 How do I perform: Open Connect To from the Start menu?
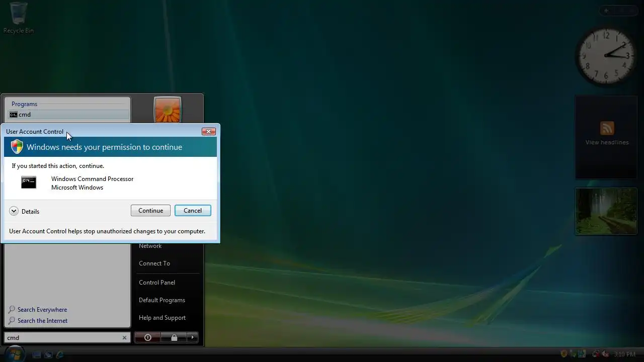(x=154, y=263)
